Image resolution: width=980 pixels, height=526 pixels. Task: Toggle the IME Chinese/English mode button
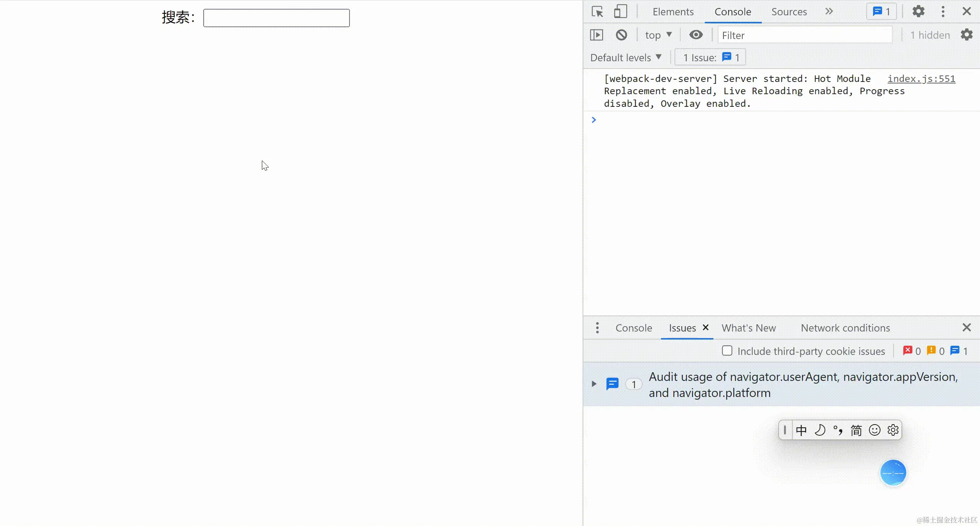(x=801, y=430)
